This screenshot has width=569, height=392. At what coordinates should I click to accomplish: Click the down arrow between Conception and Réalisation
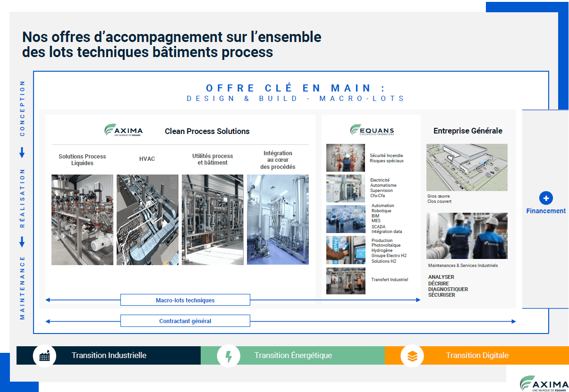22,153
